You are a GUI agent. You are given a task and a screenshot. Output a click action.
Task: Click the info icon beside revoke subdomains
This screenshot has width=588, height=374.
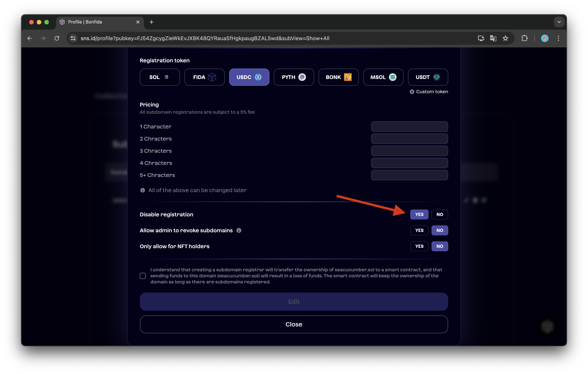pyautogui.click(x=239, y=230)
